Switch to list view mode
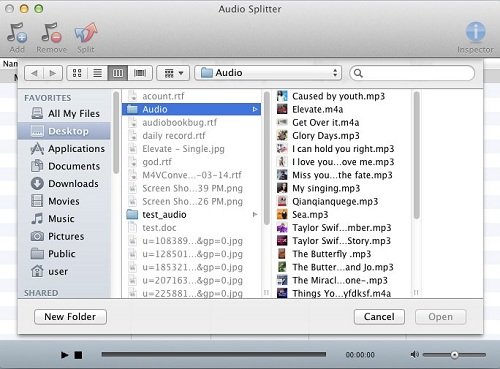This screenshot has height=369, width=500. pyautogui.click(x=97, y=73)
